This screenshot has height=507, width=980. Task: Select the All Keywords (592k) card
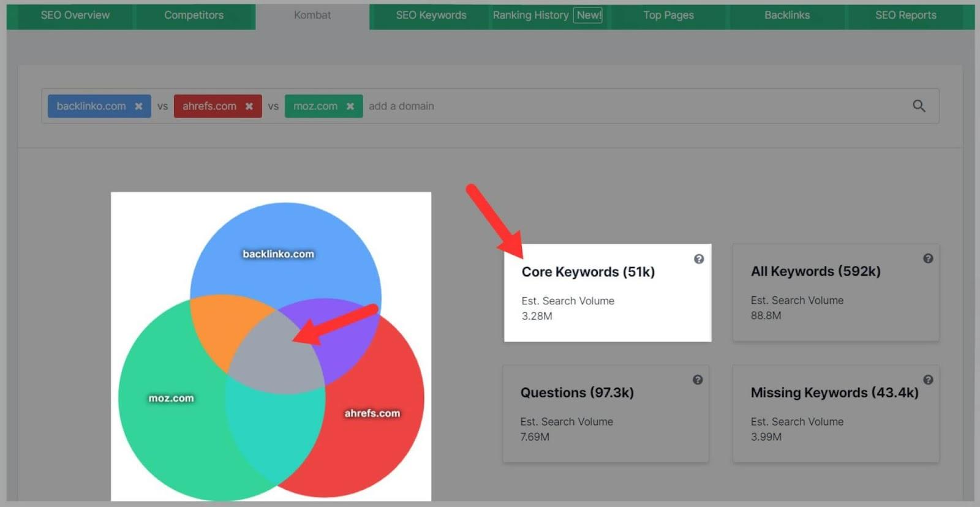[835, 293]
